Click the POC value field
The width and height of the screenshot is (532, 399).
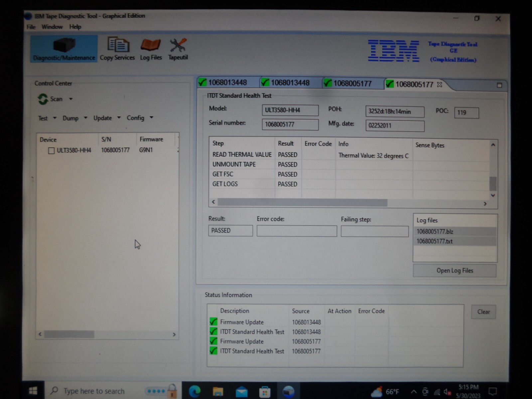point(466,112)
